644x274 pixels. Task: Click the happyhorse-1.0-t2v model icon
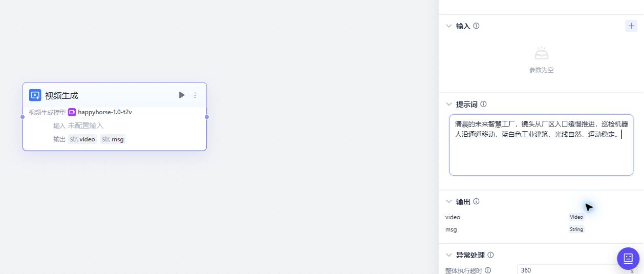(x=72, y=112)
